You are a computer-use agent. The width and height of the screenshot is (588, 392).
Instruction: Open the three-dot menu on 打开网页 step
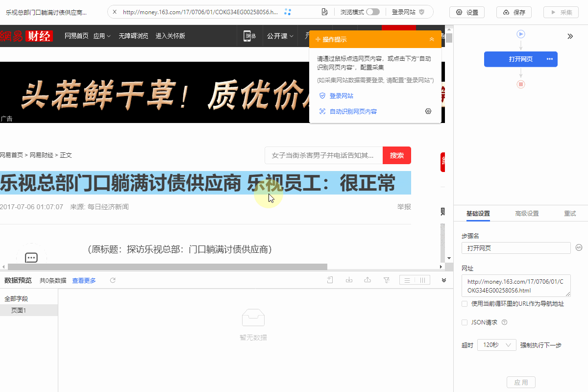[x=550, y=59]
